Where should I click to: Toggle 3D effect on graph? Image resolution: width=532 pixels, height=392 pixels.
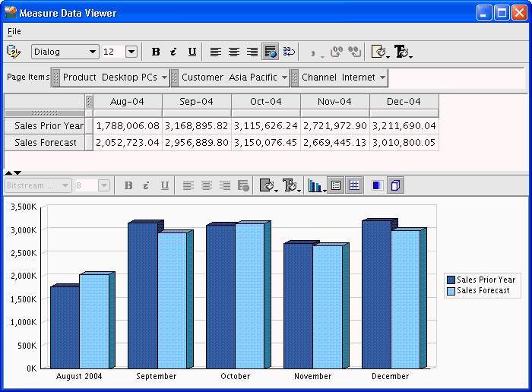(x=396, y=185)
